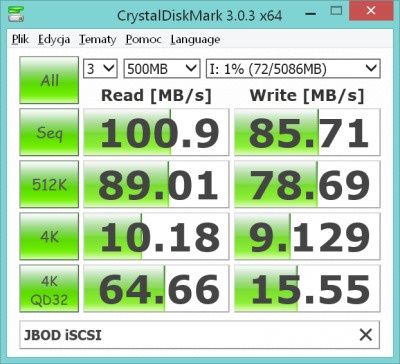Click the 4K read result 10.18

[x=156, y=236]
